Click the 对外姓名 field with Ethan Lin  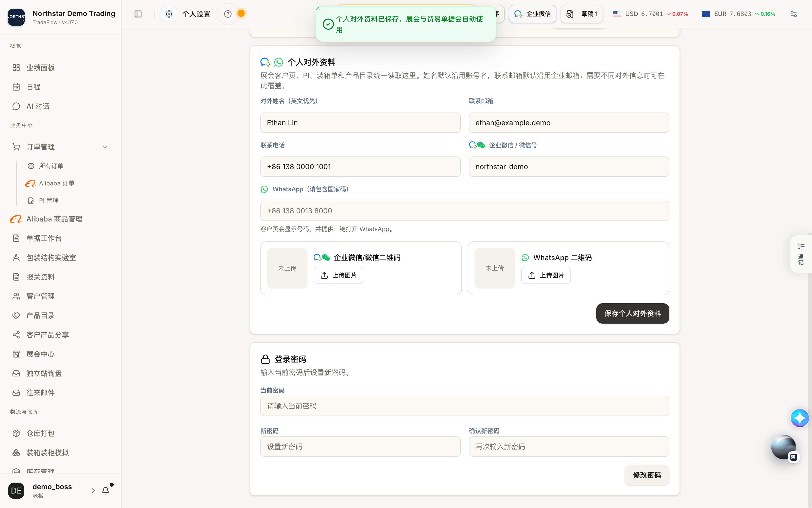click(360, 123)
